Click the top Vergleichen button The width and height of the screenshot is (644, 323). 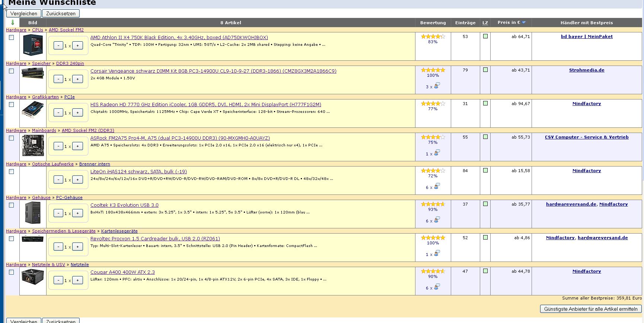coord(24,13)
